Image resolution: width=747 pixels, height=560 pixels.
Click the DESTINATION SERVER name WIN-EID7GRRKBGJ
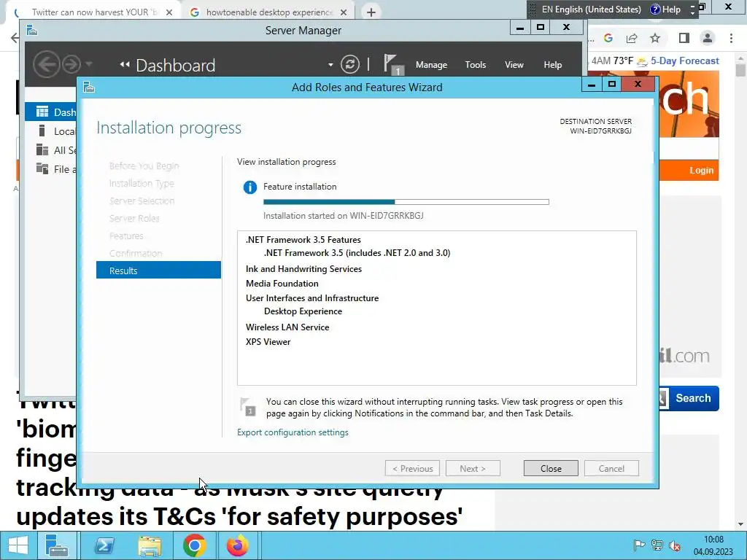point(600,131)
